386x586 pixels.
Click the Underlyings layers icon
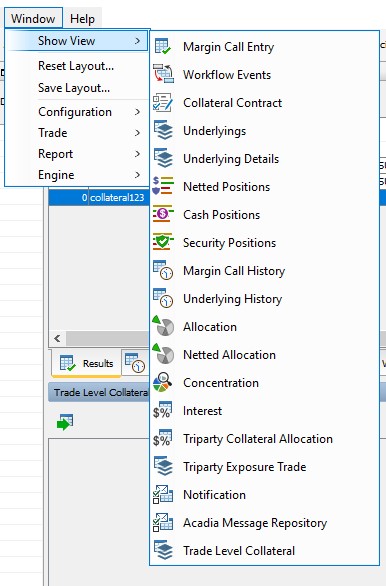tap(163, 131)
